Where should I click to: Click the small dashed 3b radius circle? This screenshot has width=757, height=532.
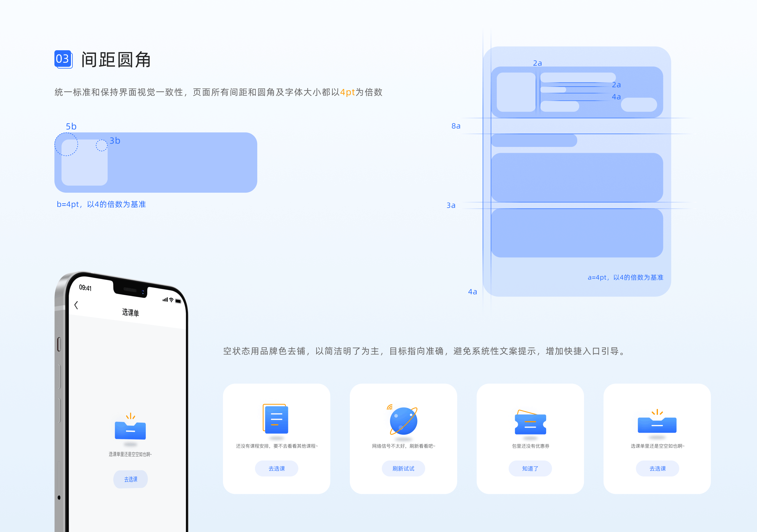[x=101, y=145]
